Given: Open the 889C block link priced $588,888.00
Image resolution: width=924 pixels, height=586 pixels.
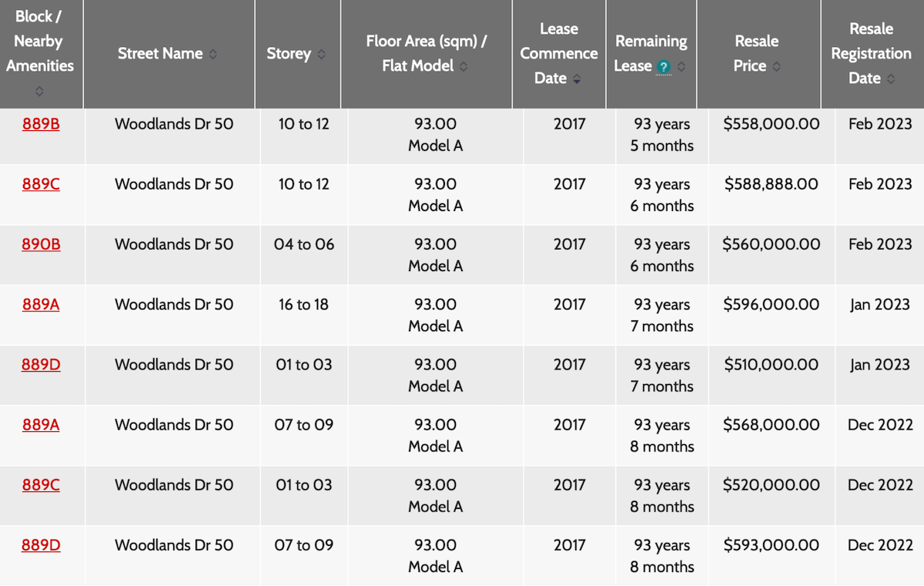Looking at the screenshot, I should point(41,184).
